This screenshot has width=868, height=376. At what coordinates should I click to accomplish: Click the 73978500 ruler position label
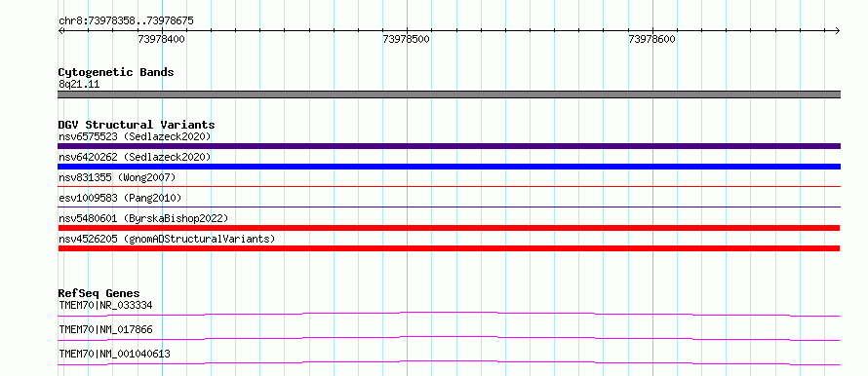tap(407, 40)
